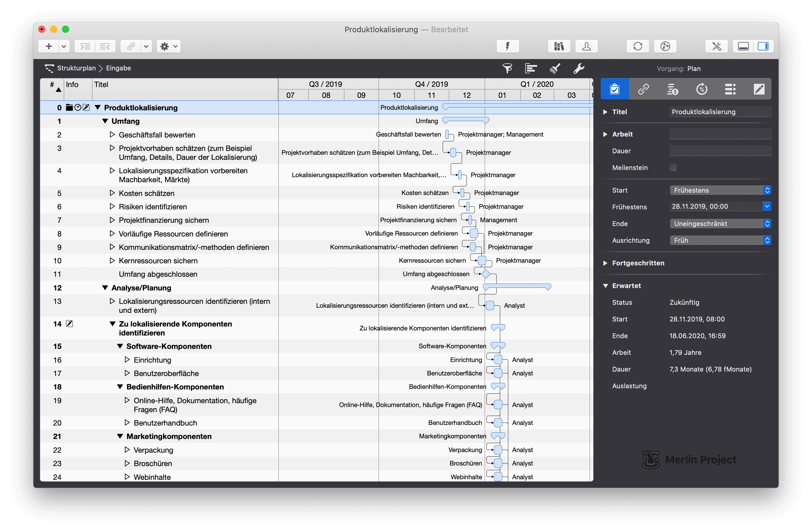Screen dimensions: 812x532
Task: Click the Titel field with Produktlokalisierung
Action: pyautogui.click(x=720, y=112)
